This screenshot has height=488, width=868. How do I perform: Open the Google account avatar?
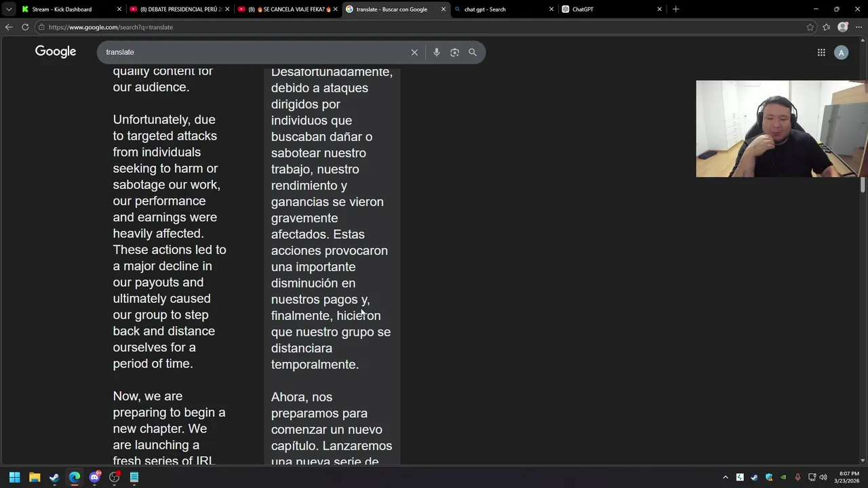pos(841,52)
